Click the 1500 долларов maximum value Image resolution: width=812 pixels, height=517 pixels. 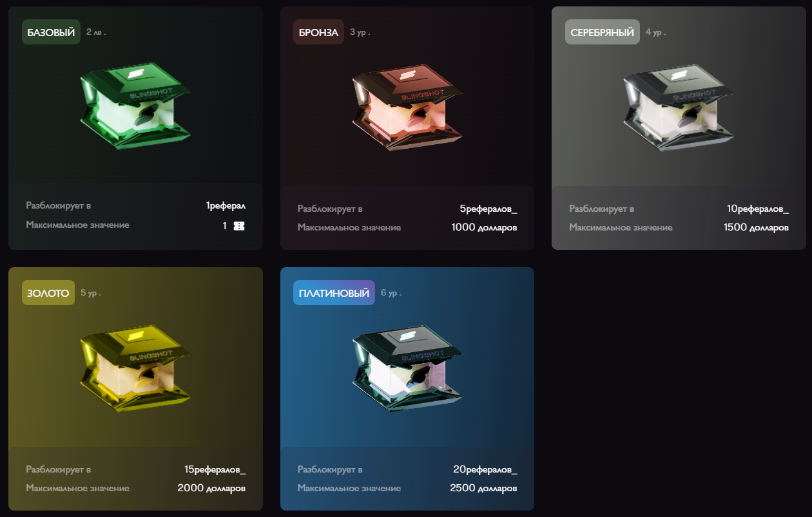756,227
